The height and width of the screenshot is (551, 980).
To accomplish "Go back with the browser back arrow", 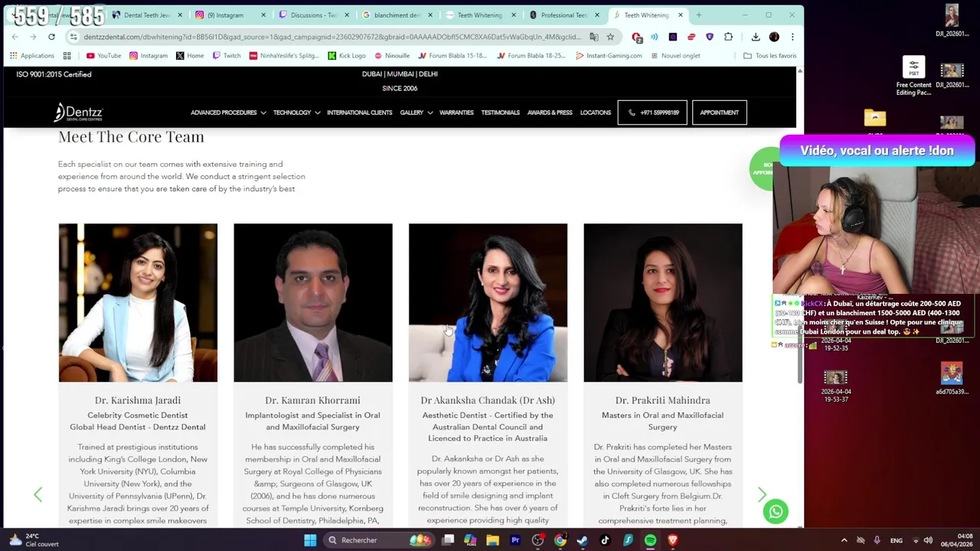I will pyautogui.click(x=15, y=37).
